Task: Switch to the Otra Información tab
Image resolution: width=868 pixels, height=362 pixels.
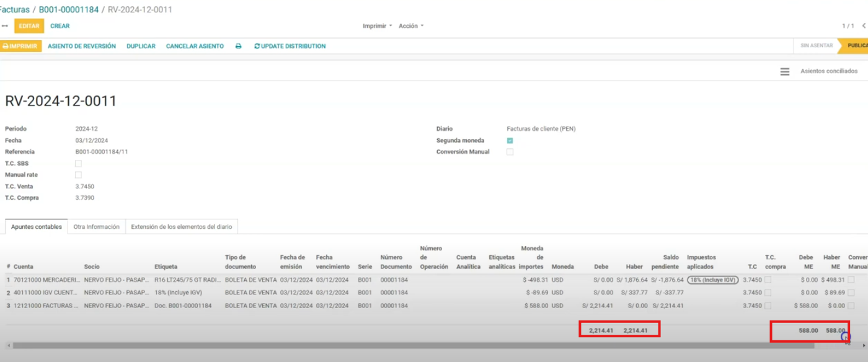Action: coord(96,227)
